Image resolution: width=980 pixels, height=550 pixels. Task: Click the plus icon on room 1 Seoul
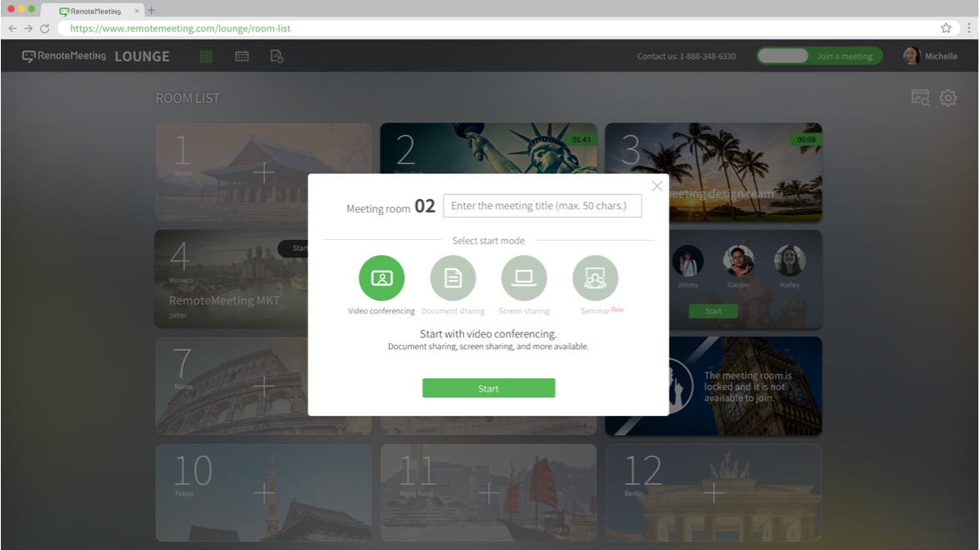tap(263, 172)
